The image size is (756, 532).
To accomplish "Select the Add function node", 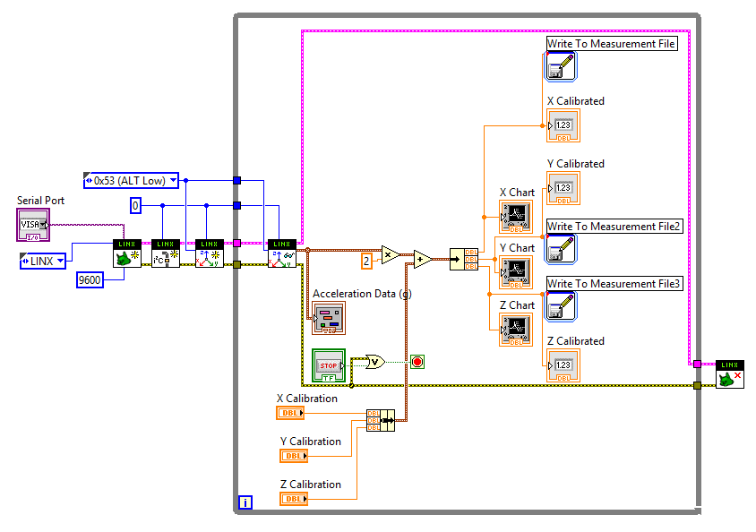I will tap(423, 259).
